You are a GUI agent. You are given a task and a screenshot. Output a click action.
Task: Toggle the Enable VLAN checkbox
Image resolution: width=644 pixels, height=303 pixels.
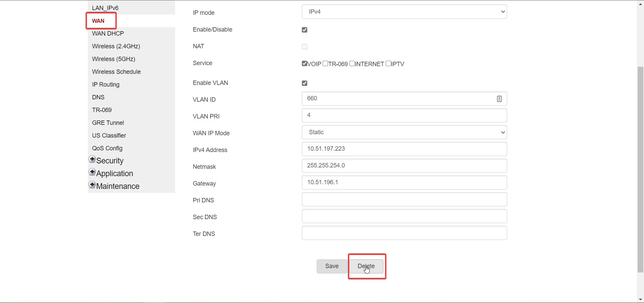click(305, 83)
